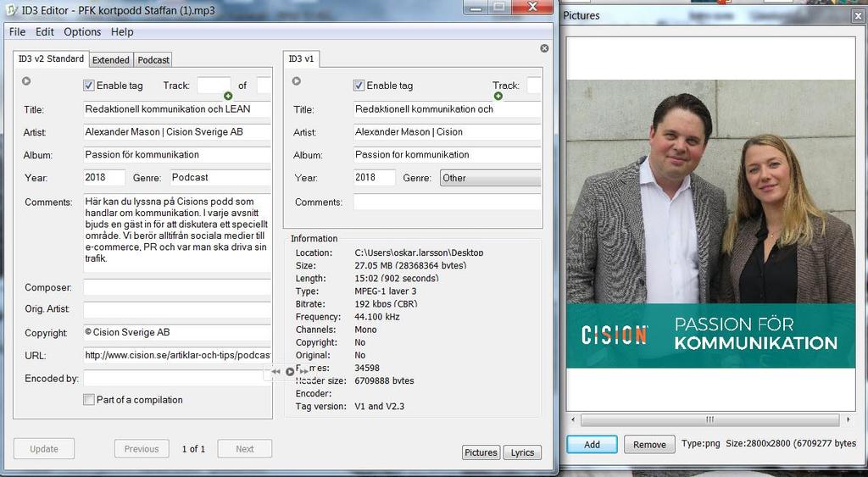Click left arrow of Pictures scrollbar
The height and width of the screenshot is (477, 868).
coord(572,420)
